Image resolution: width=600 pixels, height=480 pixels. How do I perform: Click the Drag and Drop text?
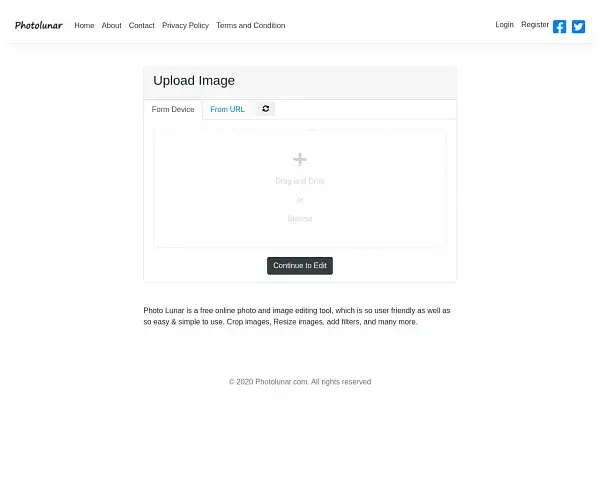pos(299,181)
